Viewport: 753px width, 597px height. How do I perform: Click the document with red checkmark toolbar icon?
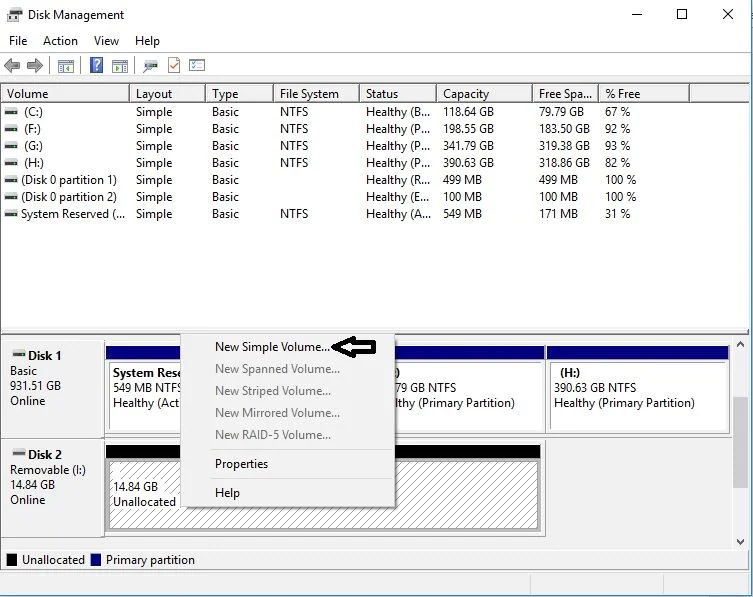(x=174, y=65)
